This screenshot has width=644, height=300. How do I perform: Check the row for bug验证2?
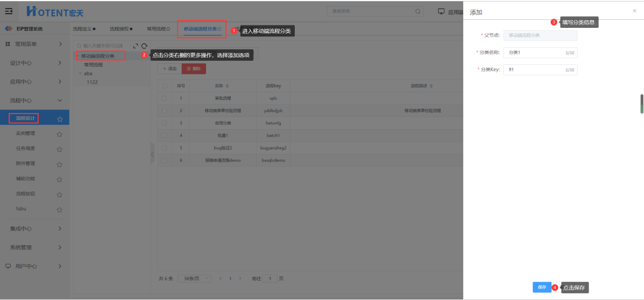point(164,147)
